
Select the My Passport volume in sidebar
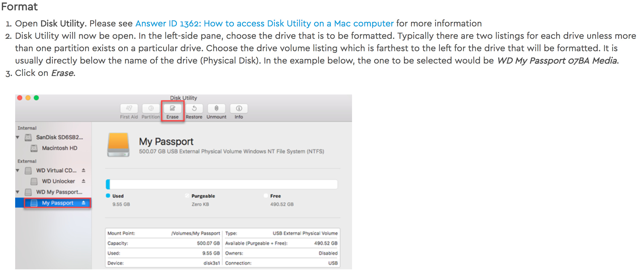point(58,203)
